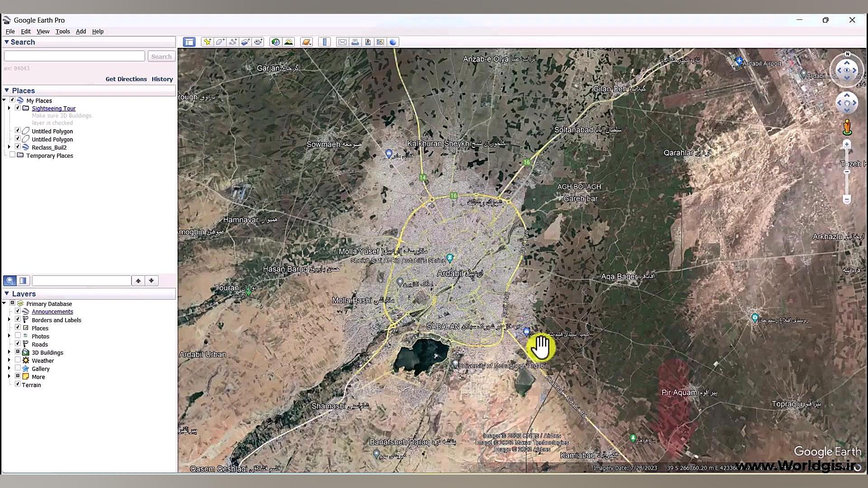Toggle sunlight across the landscape
Viewport: 868px width, 488px height.
[288, 42]
